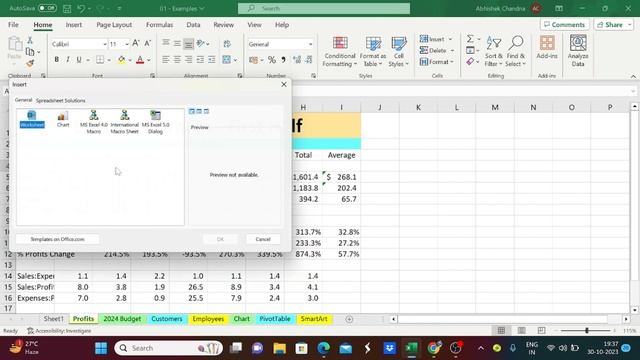
Task: Click Decrease Font Size icon
Action: 147,43
